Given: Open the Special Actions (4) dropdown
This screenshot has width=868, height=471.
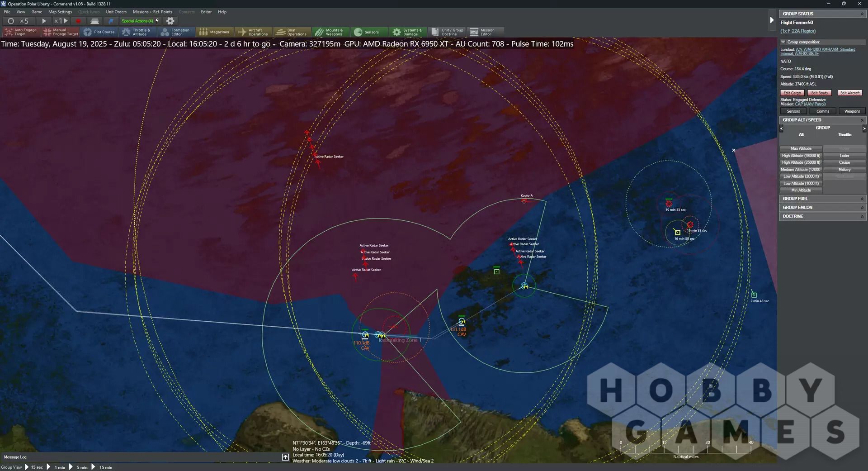Looking at the screenshot, I should pyautogui.click(x=140, y=21).
